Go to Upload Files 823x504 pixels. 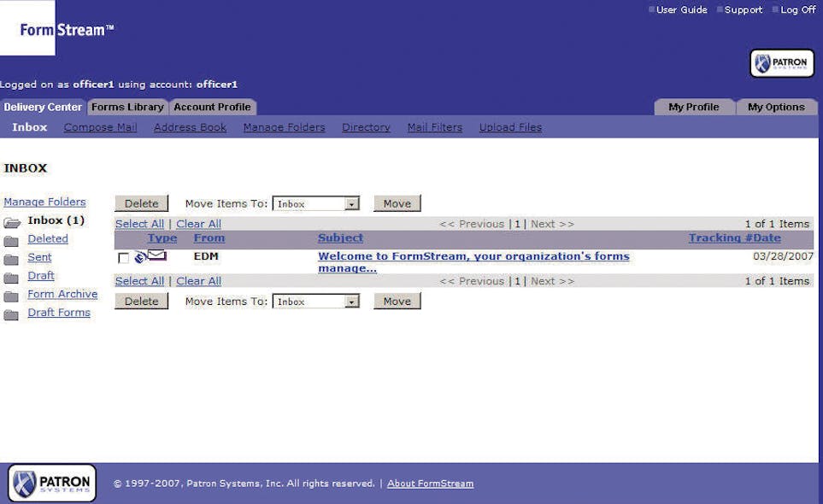pyautogui.click(x=510, y=127)
